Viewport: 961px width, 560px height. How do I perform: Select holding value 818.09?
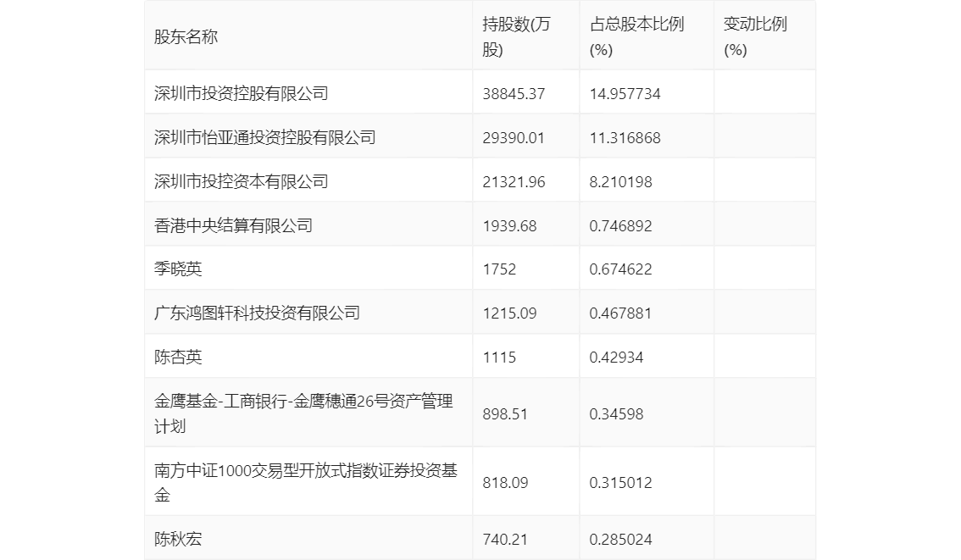(x=505, y=483)
